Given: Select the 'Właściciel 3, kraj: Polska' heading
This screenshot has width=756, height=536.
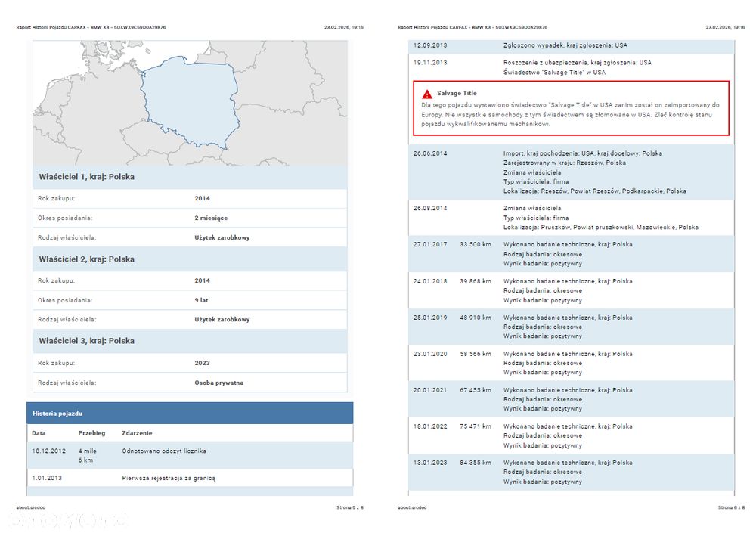Looking at the screenshot, I should click(x=87, y=341).
